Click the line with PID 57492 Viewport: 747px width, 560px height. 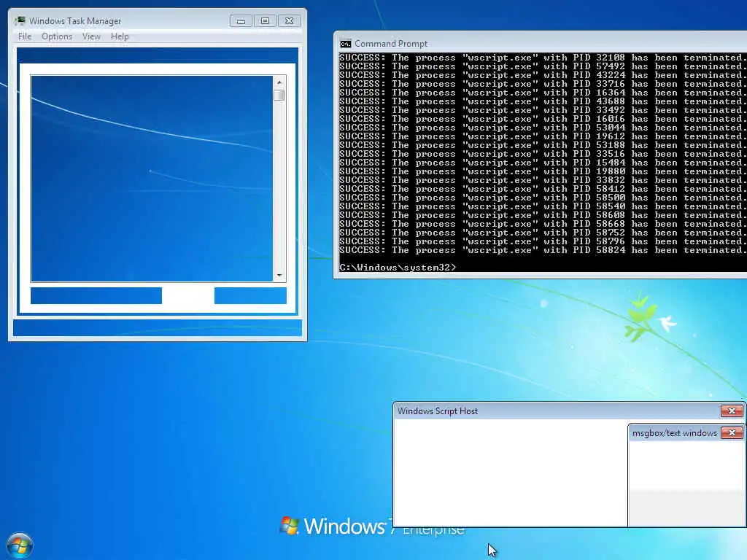[x=543, y=66]
